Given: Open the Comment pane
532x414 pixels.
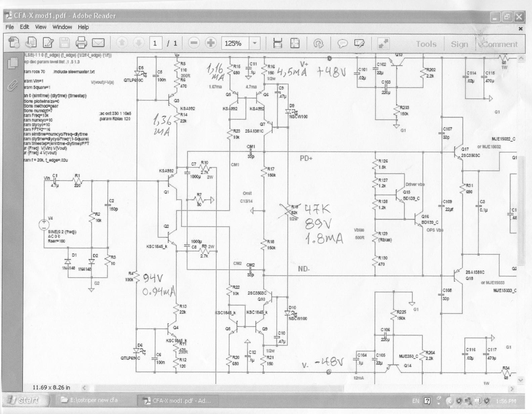Looking at the screenshot, I should (499, 44).
